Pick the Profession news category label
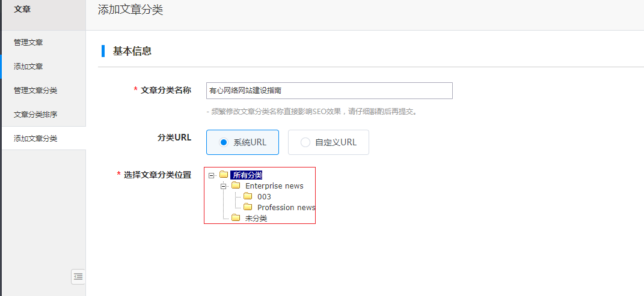Screen dimensions: 644x296 (x=286, y=208)
